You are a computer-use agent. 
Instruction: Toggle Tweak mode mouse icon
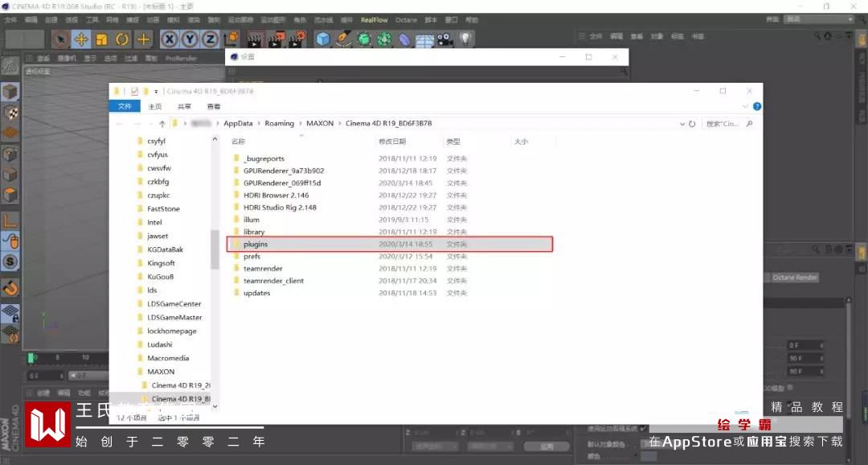click(10, 241)
